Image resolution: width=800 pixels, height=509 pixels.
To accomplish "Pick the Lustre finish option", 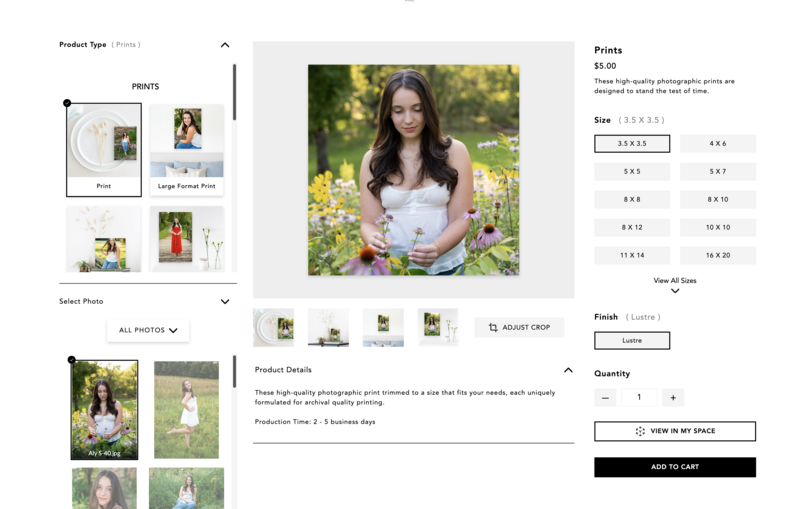I will 632,340.
